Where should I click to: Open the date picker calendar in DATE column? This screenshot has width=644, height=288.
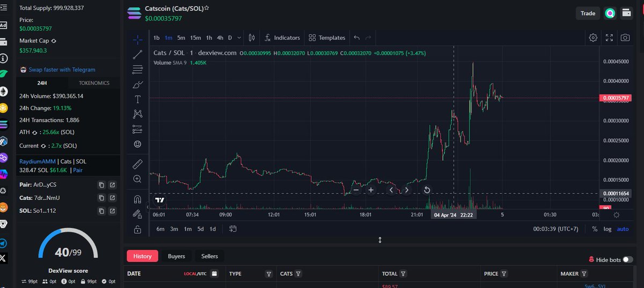214,274
